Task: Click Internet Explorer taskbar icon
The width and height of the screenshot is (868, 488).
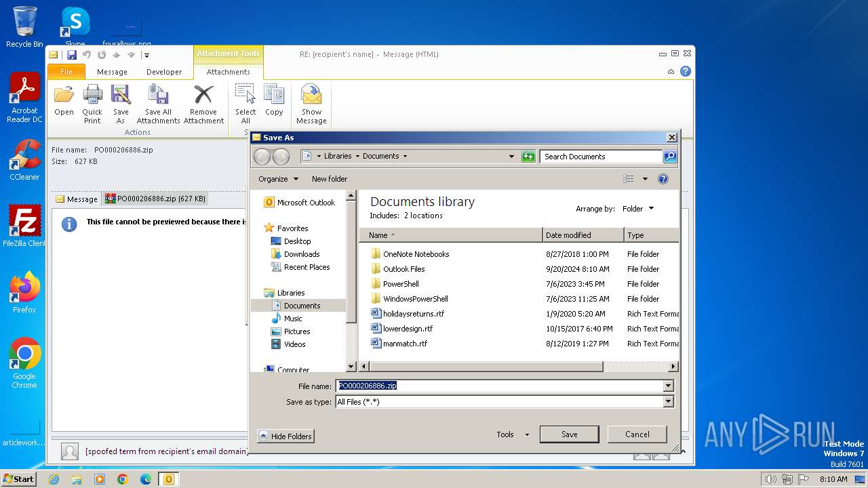Action: (54, 479)
